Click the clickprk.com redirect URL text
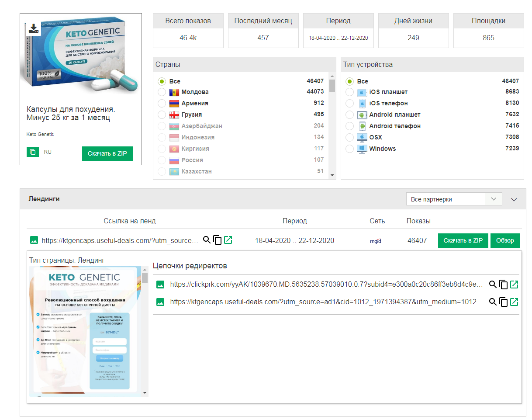 (x=326, y=285)
